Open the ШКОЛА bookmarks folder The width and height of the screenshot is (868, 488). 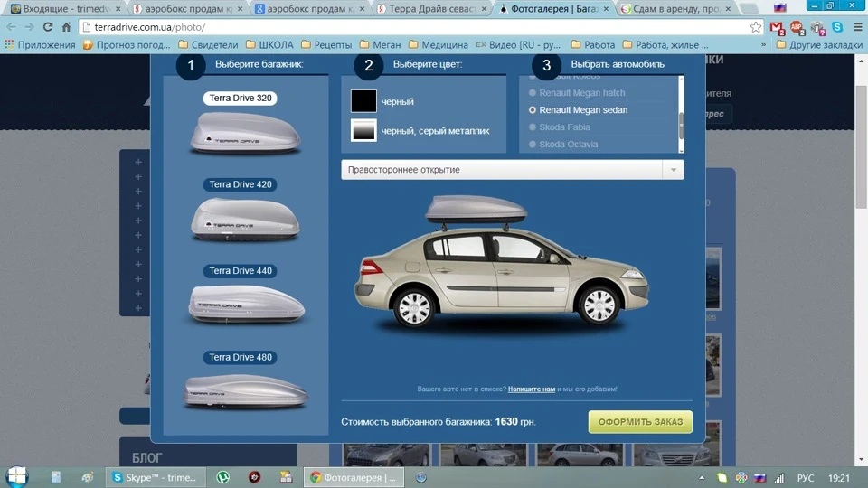(269, 45)
